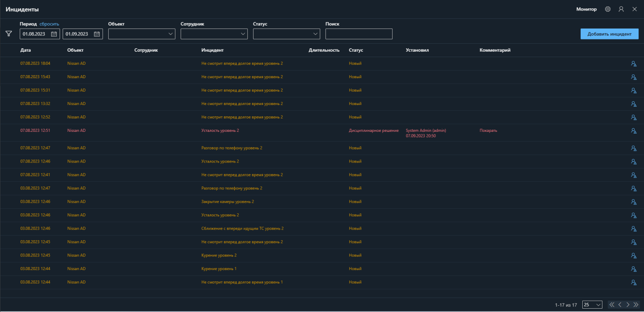Viewport: 644px width, 312px height.
Task: Open calendar picker for end date 01.09.2023
Action: click(x=97, y=34)
